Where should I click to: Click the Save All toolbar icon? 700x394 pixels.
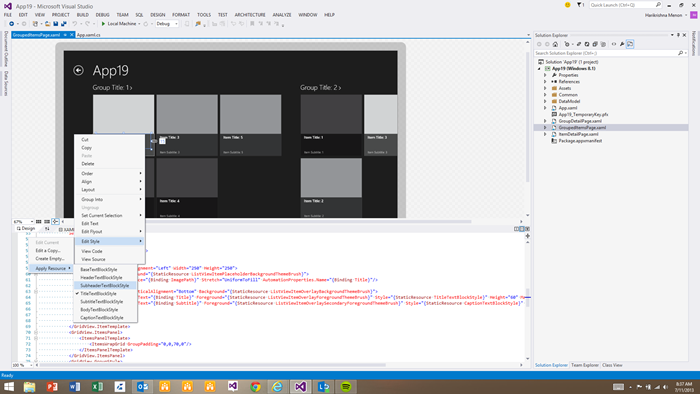pos(64,24)
